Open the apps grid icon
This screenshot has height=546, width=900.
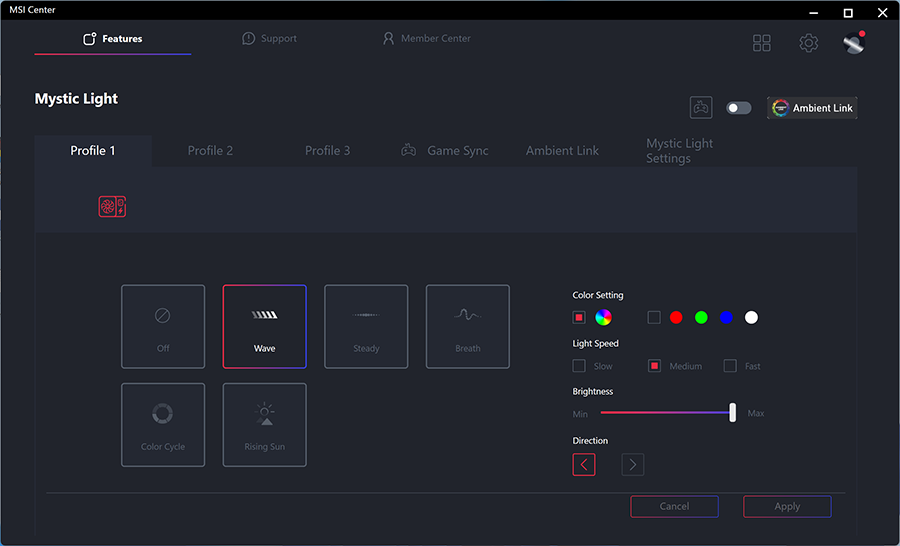click(x=762, y=42)
